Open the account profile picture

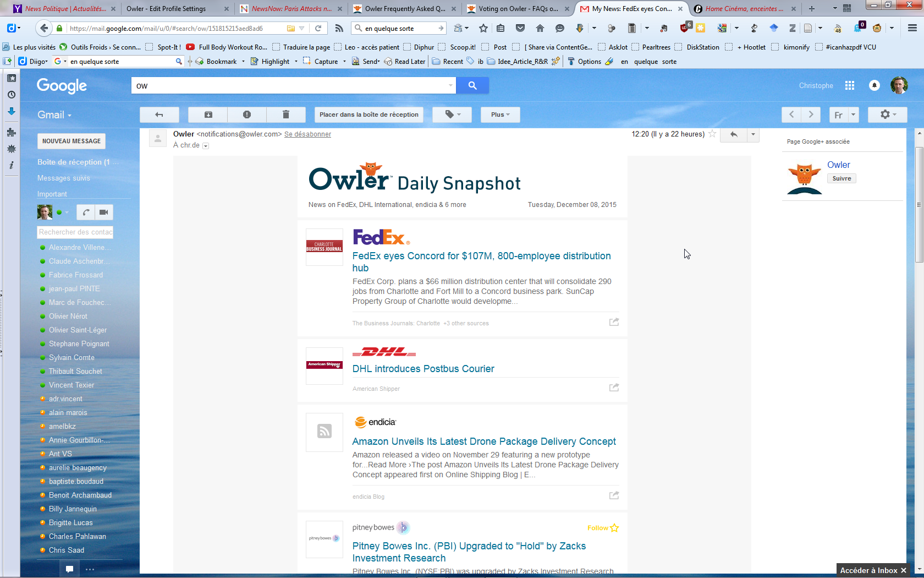899,85
